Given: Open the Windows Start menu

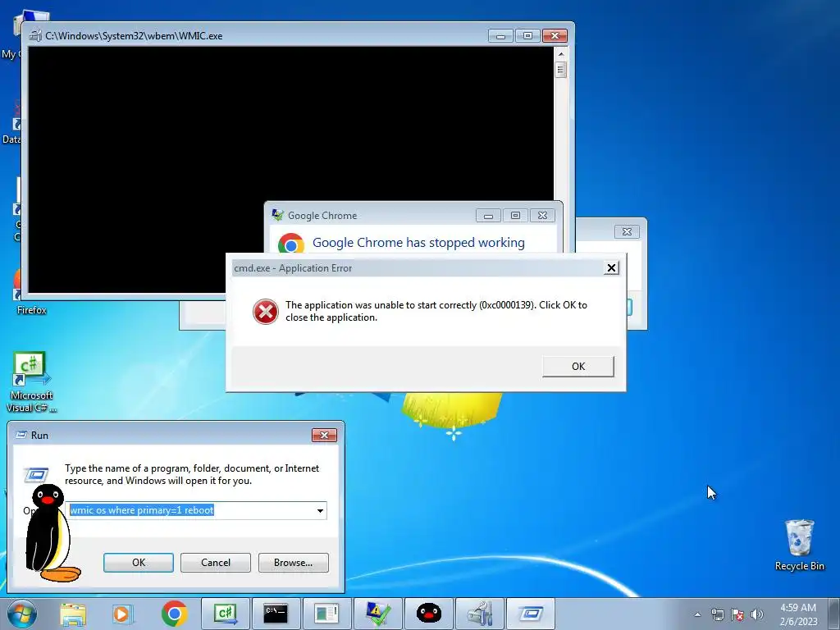Looking at the screenshot, I should pos(22,614).
